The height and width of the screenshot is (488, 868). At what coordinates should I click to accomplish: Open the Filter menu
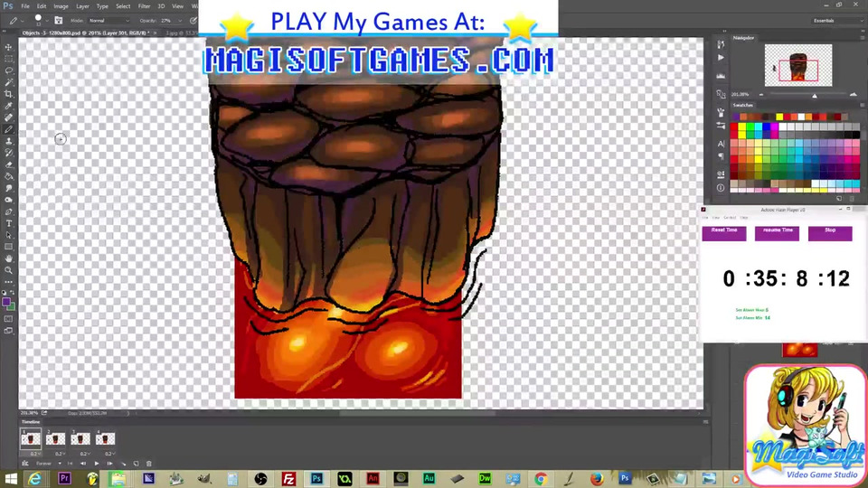[144, 6]
